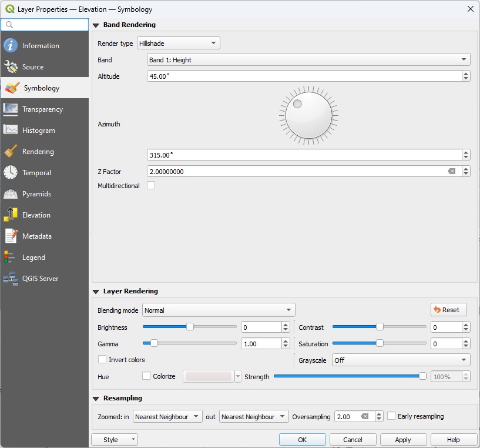
Task: Open the Information tab icon
Action: [x=11, y=45]
